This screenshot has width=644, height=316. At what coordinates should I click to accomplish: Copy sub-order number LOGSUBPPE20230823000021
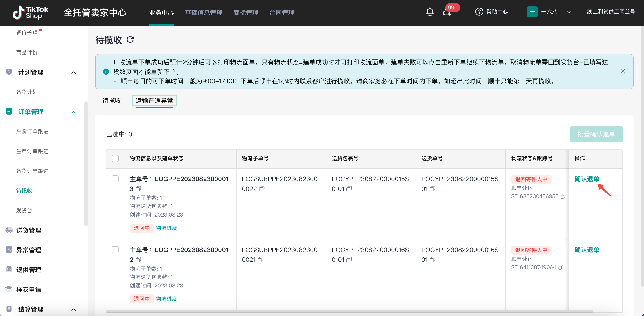pos(261,259)
